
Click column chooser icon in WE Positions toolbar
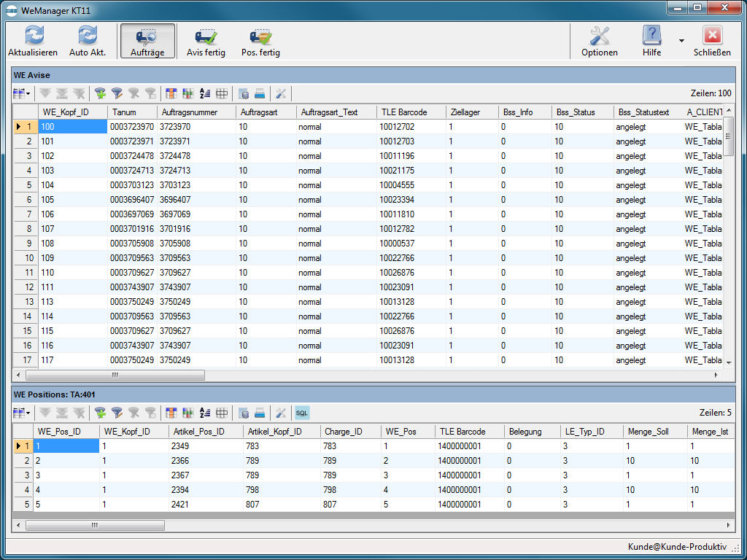click(171, 413)
